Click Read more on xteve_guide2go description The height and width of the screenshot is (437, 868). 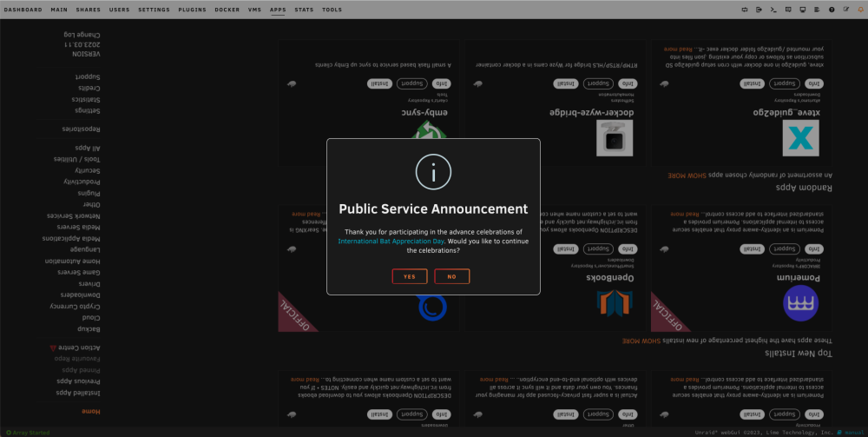[x=678, y=50]
